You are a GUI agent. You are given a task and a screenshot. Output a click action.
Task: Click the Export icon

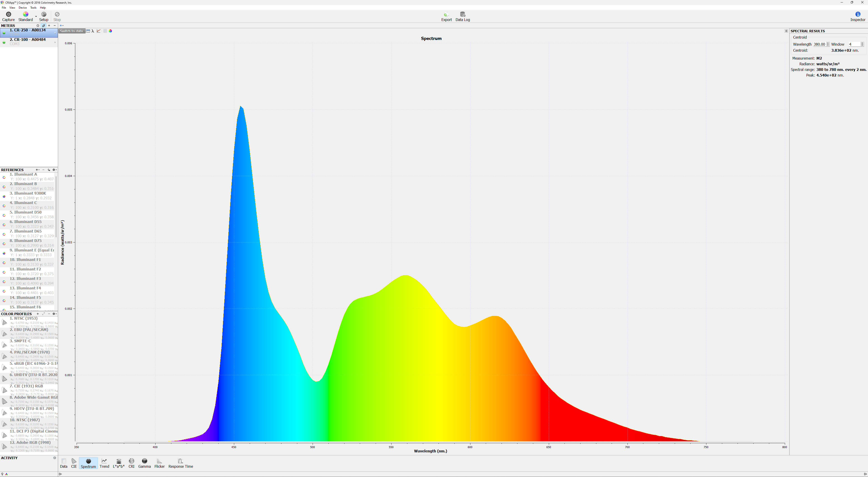point(446,14)
